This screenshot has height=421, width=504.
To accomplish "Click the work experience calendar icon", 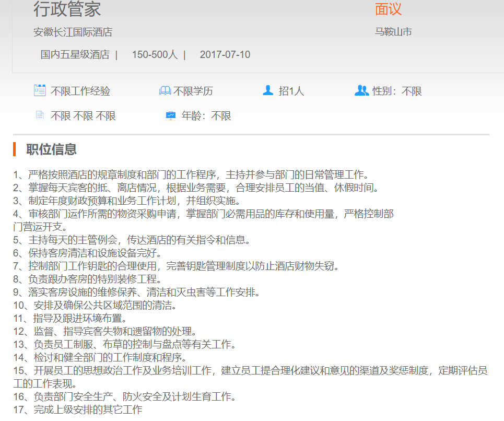I will (x=40, y=90).
